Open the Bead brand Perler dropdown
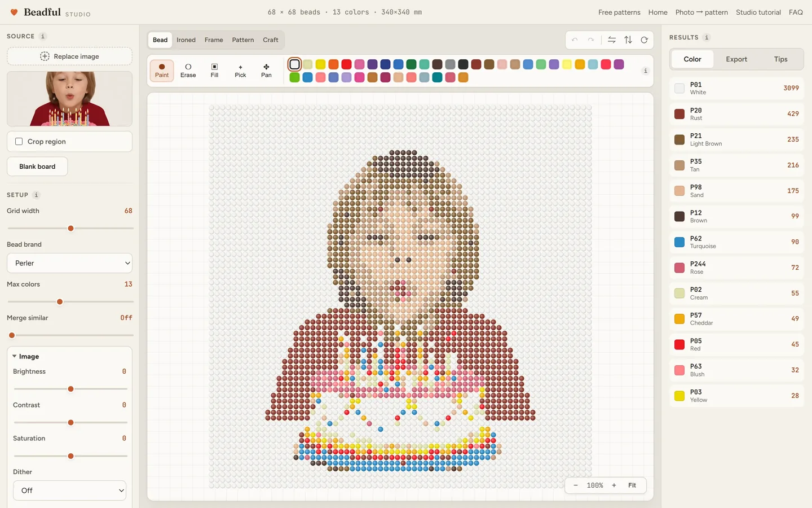 70,263
